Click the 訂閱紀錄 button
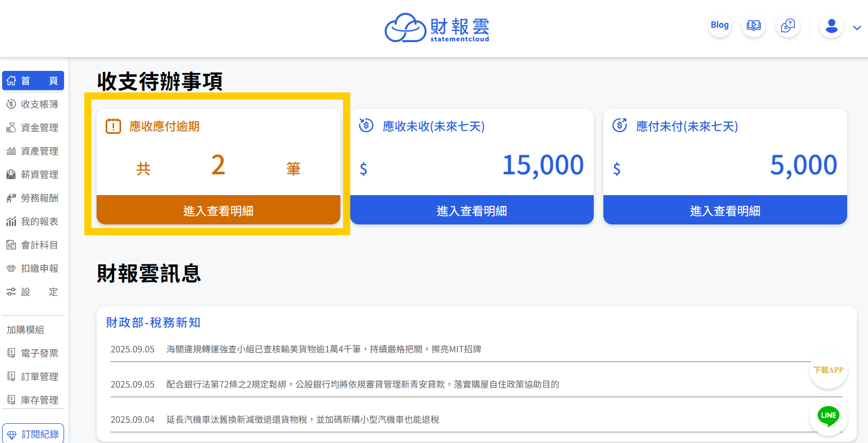Screen dimensions: 868x443 point(33,434)
